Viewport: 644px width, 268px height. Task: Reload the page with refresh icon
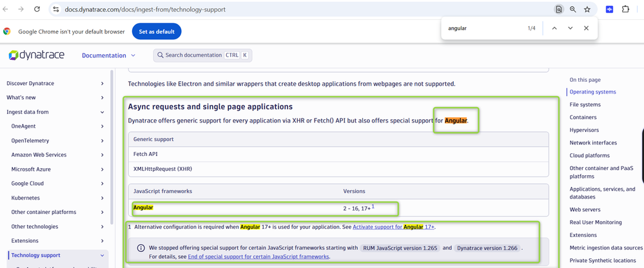coord(37,10)
